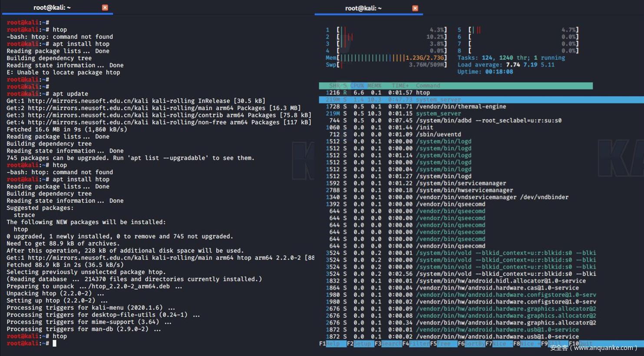
Task: Click F7 Nice - to lower niceness
Action: 499,343
